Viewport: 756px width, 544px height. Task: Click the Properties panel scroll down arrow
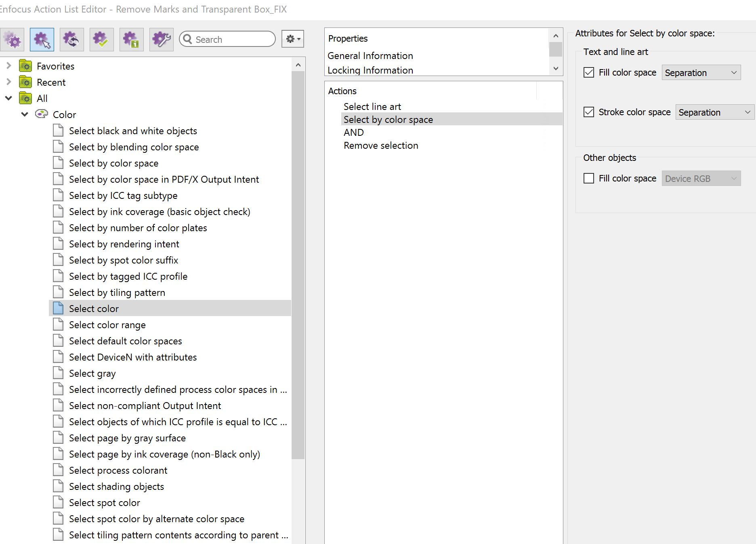(x=556, y=69)
